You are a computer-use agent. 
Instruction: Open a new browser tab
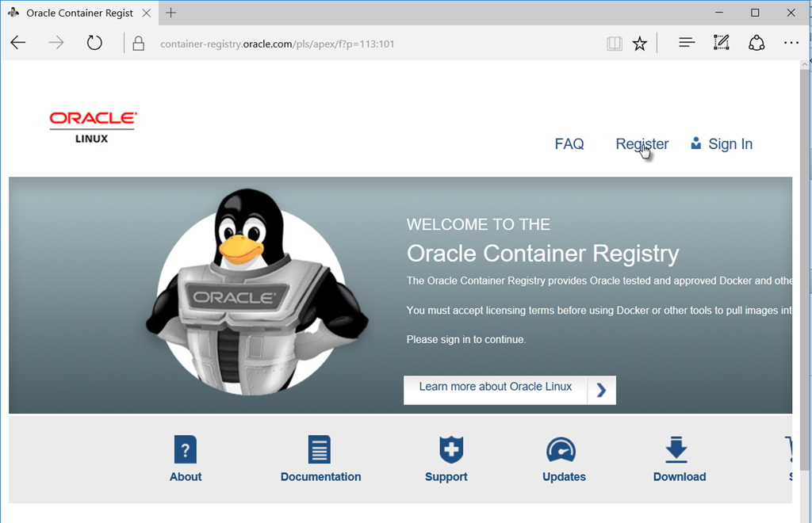[171, 13]
